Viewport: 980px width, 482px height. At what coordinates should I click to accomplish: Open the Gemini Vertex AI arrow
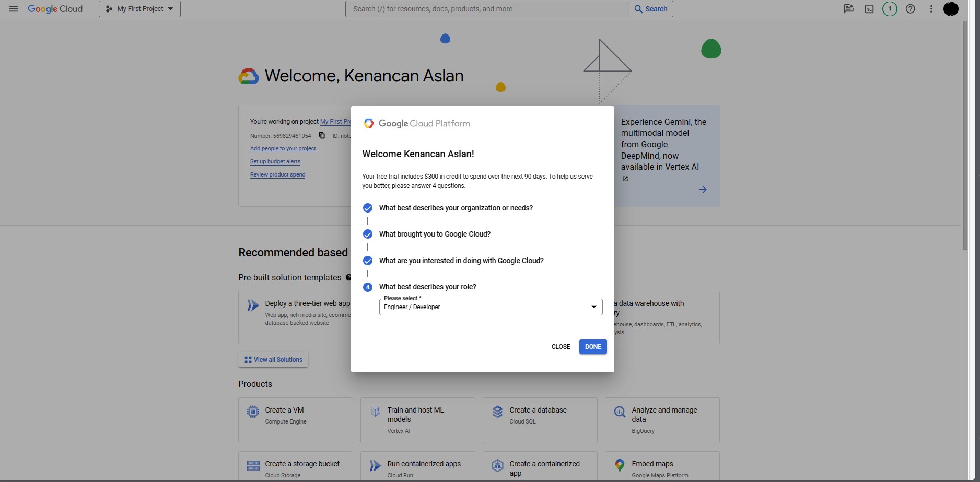pyautogui.click(x=703, y=190)
